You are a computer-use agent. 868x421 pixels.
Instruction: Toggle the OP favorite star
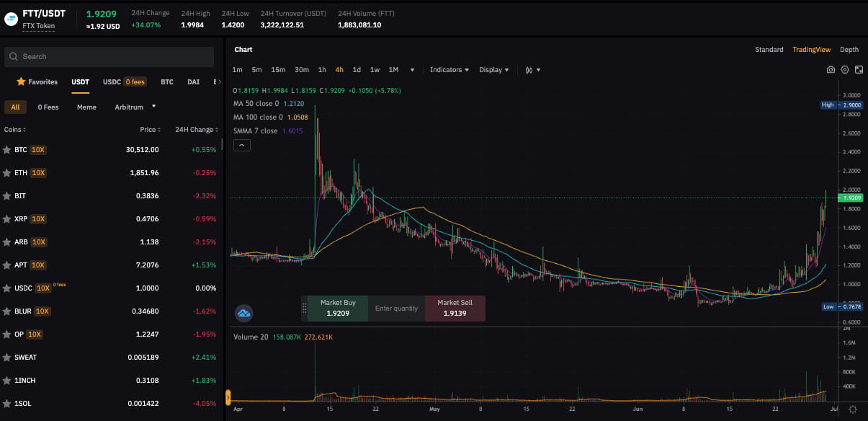tap(7, 334)
